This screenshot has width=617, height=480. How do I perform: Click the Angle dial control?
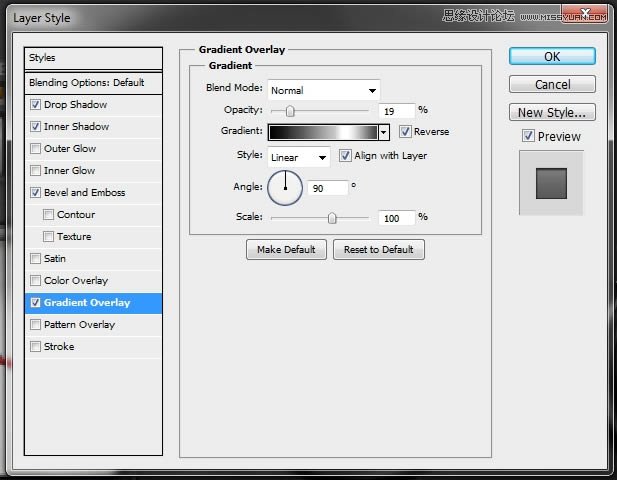point(285,188)
